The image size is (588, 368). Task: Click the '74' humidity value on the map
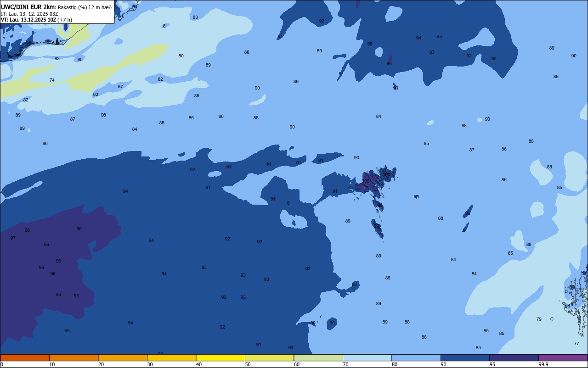click(52, 80)
